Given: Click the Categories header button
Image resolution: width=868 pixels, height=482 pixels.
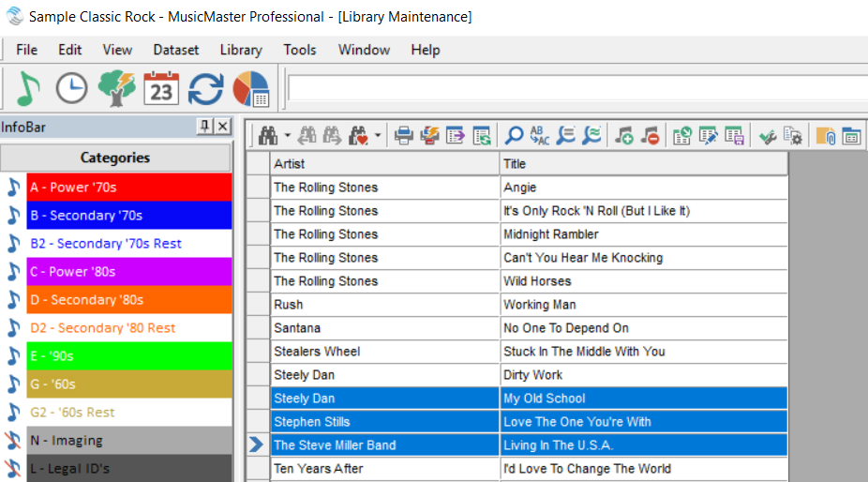Looking at the screenshot, I should coord(115,158).
